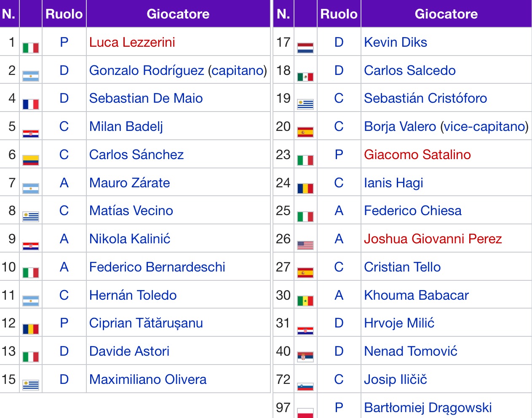
Task: Click role letter A beside Mauro Zárate
Action: coord(64,183)
